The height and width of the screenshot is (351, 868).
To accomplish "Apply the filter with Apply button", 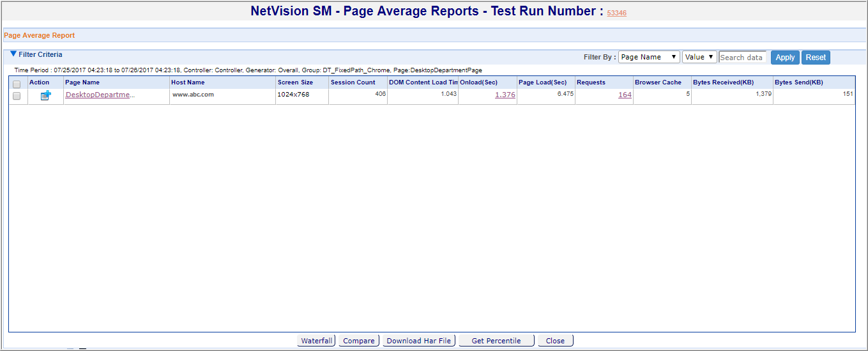I will point(785,58).
